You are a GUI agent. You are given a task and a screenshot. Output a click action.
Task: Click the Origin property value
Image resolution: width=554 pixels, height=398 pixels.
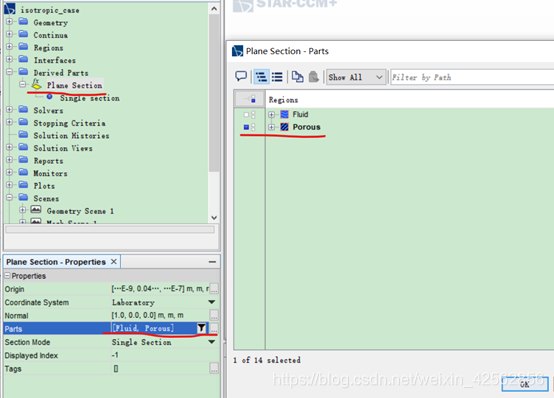(x=160, y=289)
